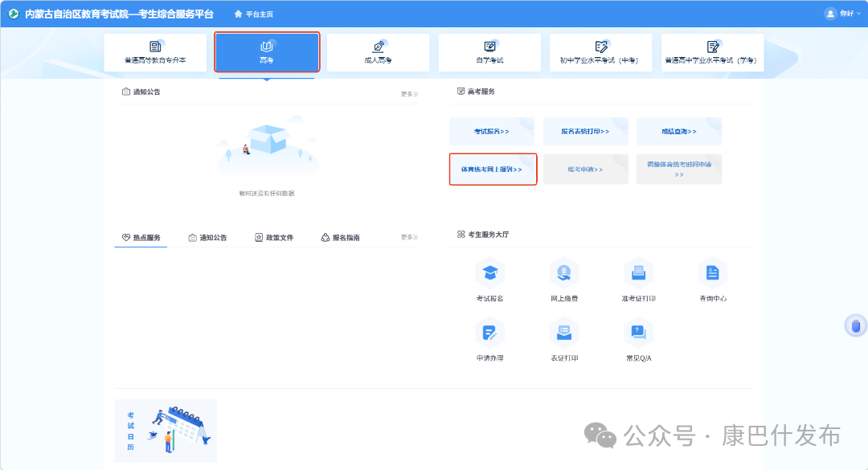868x470 pixels.
Task: Click the 申请办理 icon
Action: click(489, 332)
